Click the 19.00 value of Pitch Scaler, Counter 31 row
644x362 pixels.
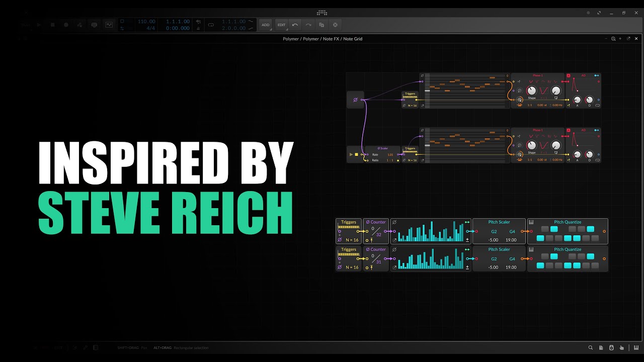pyautogui.click(x=511, y=267)
